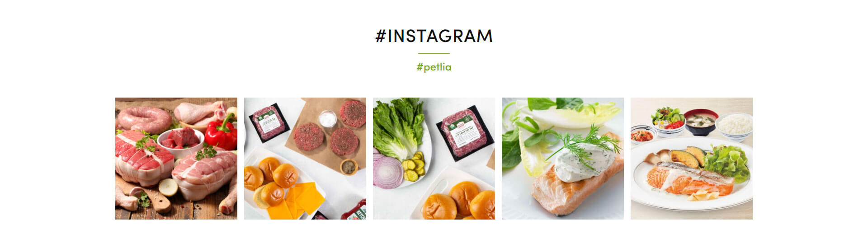868x234 pixels.
Task: Open the #petlia hashtag link
Action: tap(434, 67)
